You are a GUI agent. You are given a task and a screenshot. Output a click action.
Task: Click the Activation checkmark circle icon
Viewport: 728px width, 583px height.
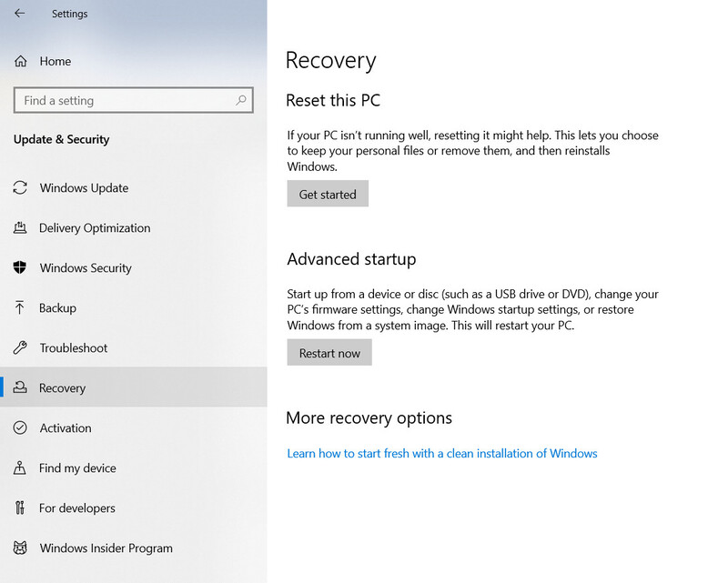[20, 427]
